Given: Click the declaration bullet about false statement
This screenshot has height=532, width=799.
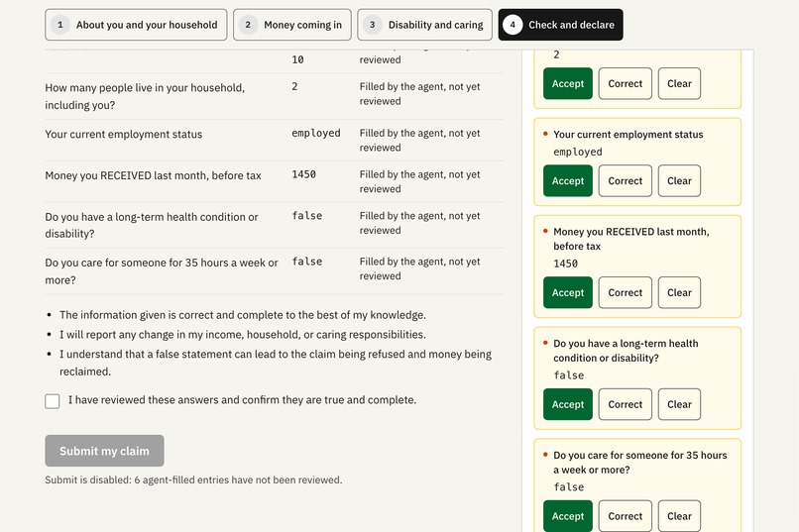Looking at the screenshot, I should coord(276,363).
